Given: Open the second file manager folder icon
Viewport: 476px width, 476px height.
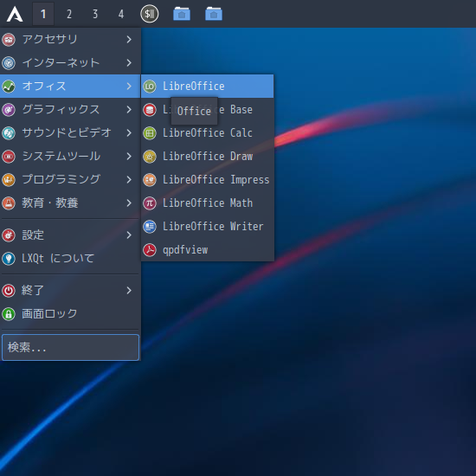Looking at the screenshot, I should click(x=214, y=14).
